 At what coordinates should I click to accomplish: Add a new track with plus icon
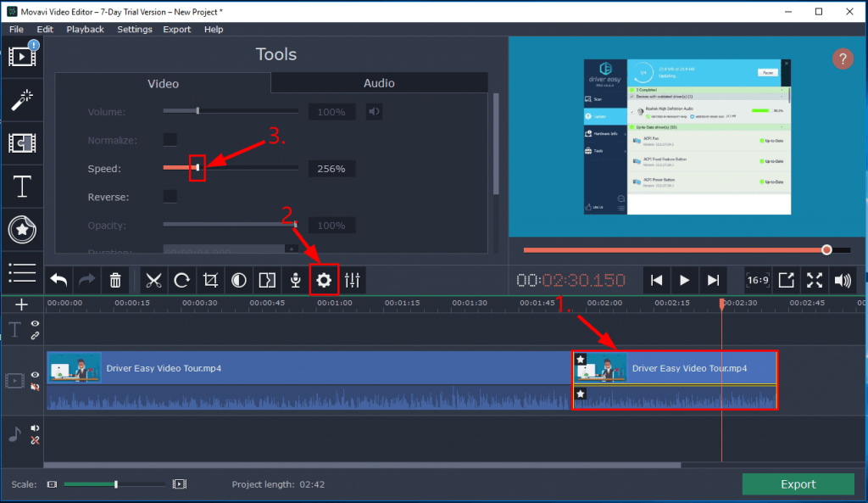click(21, 305)
